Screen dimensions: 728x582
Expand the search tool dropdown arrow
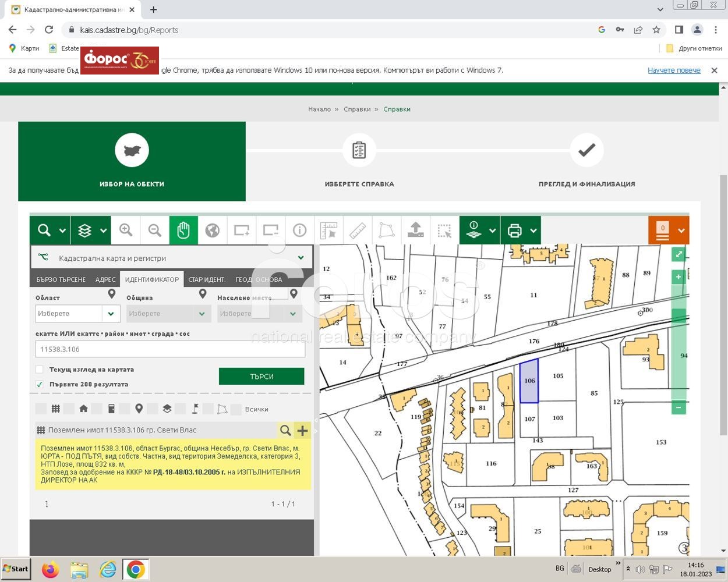coord(63,230)
